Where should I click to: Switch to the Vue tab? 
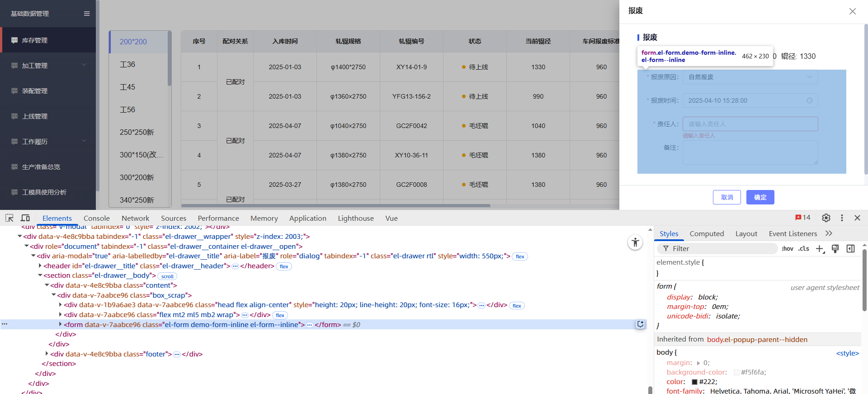pos(392,218)
